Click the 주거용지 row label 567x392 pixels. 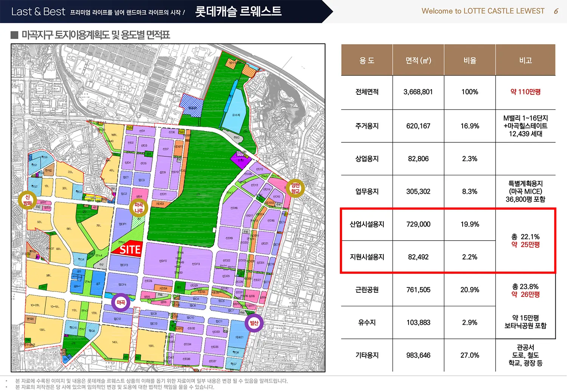coord(367,126)
